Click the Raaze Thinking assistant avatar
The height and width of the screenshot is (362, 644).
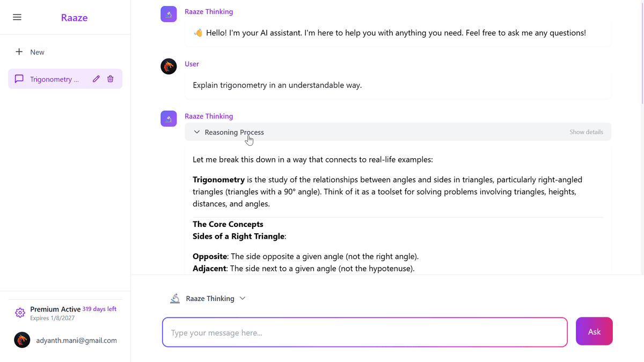[x=169, y=118]
